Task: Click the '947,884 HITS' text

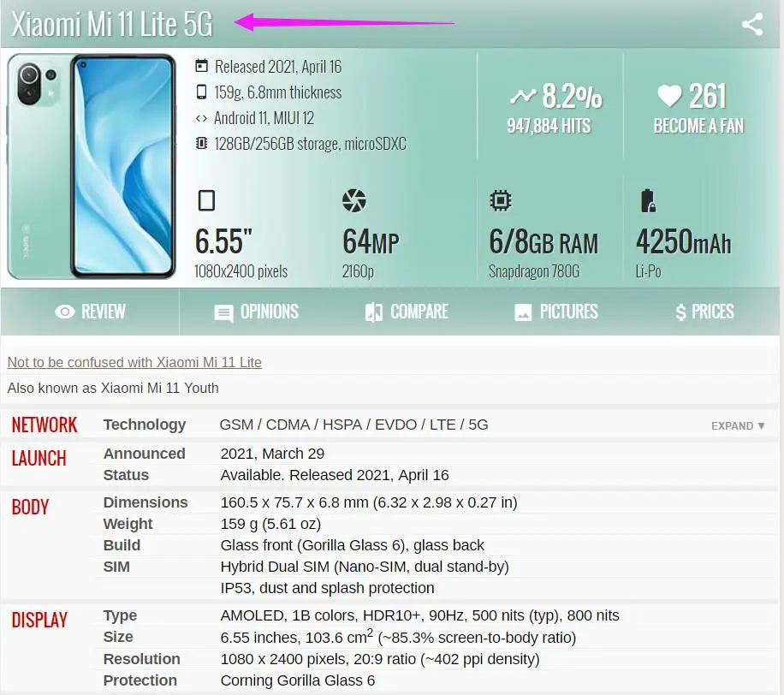Action: pos(549,126)
